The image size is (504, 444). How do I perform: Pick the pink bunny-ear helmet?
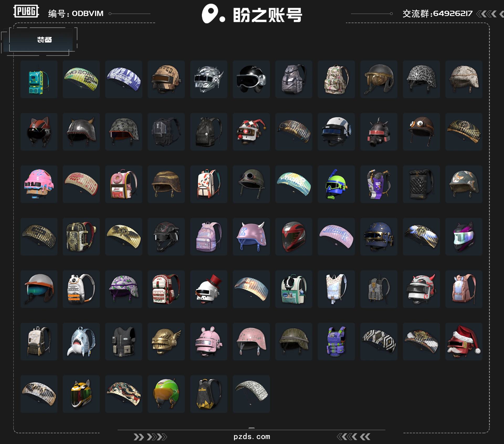click(209, 341)
